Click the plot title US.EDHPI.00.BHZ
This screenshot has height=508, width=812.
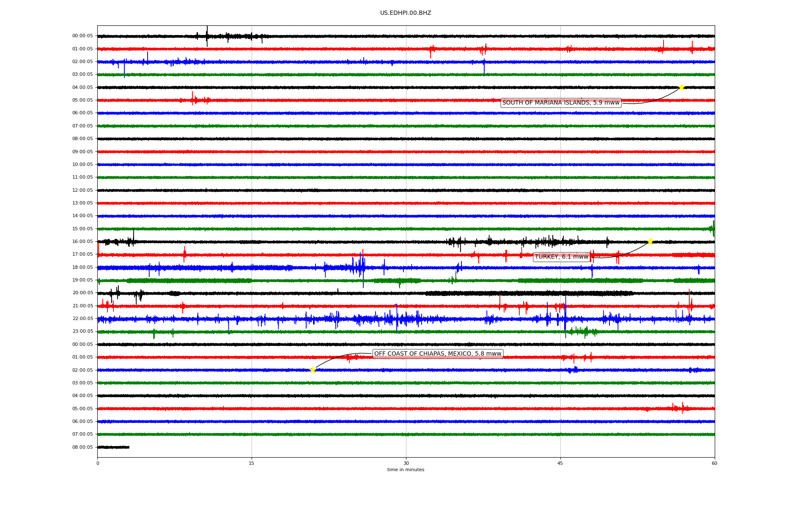point(406,13)
